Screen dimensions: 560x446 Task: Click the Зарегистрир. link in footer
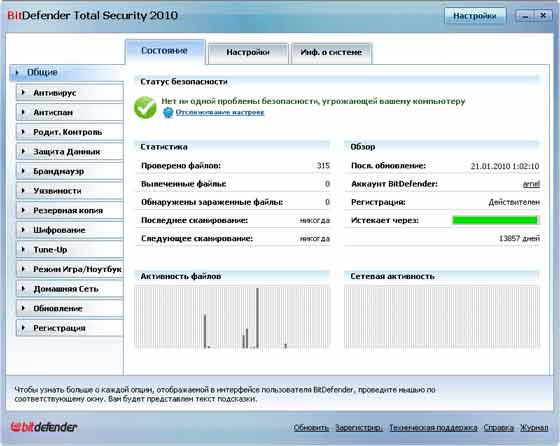pyautogui.click(x=359, y=427)
